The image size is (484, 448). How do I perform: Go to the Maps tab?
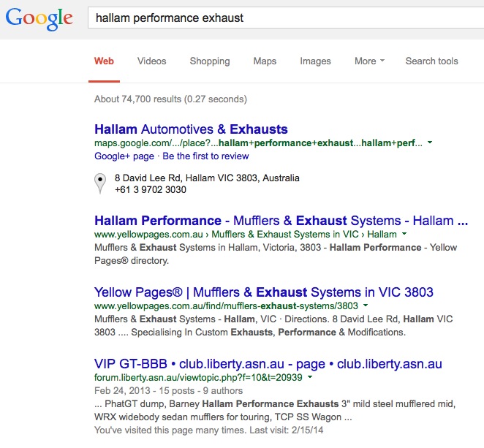pos(265,61)
